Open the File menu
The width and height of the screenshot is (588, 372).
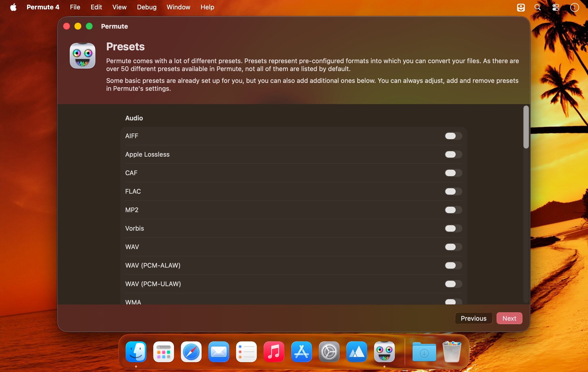(75, 7)
